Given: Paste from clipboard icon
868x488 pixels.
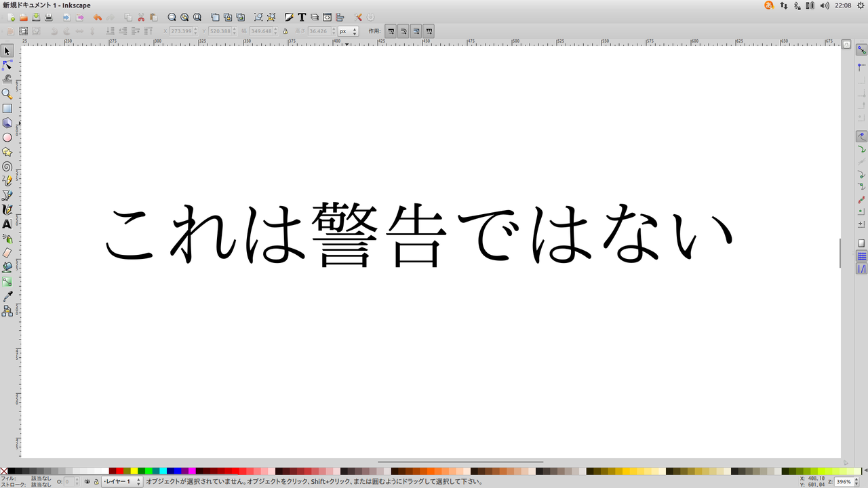Looking at the screenshot, I should click(x=154, y=17).
